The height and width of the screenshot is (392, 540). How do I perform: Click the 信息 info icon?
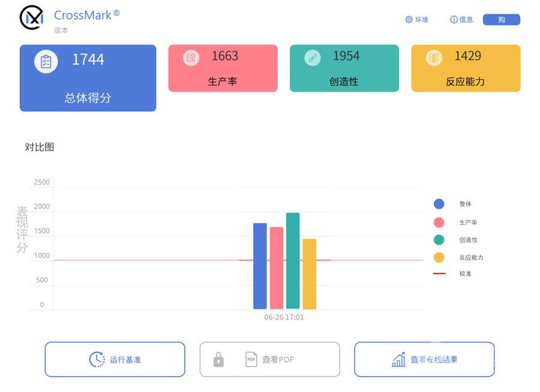pyautogui.click(x=453, y=19)
